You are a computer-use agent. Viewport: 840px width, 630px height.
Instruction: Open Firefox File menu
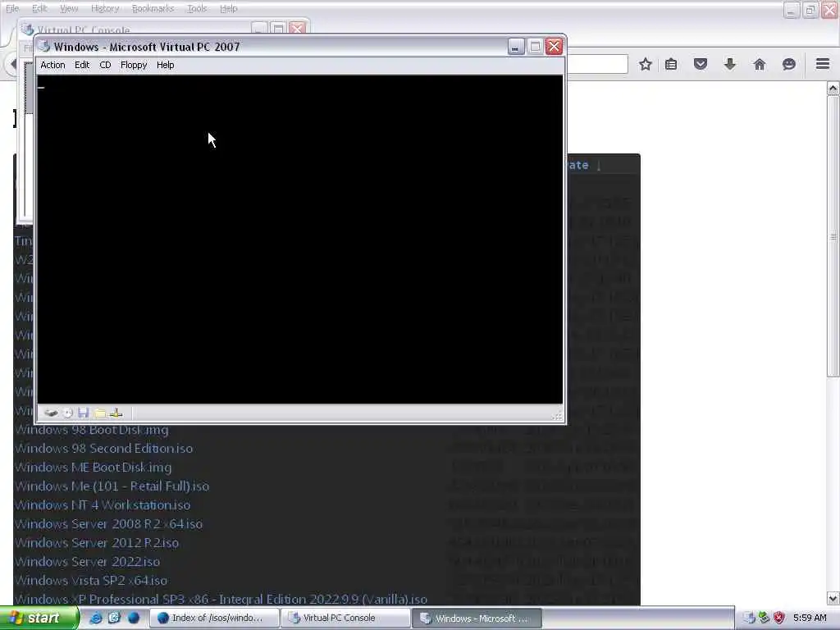pyautogui.click(x=12, y=8)
